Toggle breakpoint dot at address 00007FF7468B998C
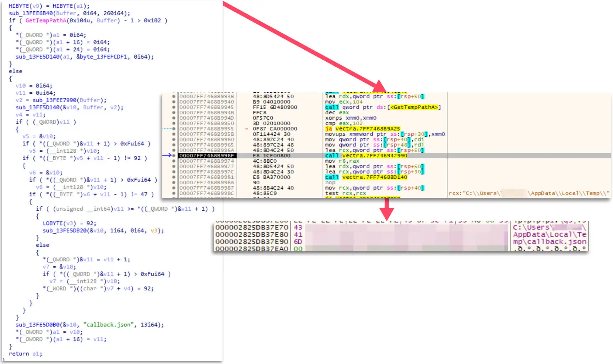 coord(174,193)
